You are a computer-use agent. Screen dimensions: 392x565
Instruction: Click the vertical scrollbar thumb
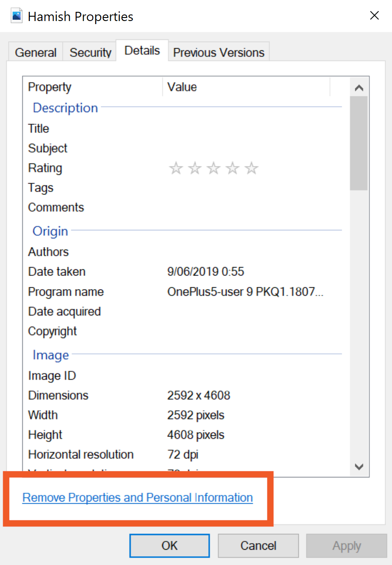point(359,143)
